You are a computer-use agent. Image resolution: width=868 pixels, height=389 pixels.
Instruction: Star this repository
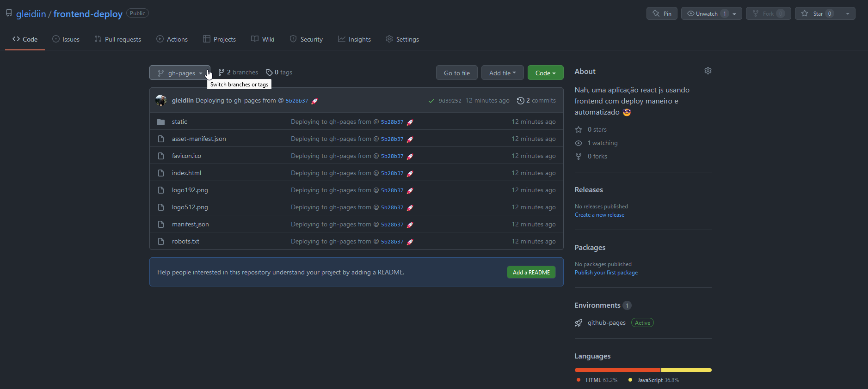point(817,13)
